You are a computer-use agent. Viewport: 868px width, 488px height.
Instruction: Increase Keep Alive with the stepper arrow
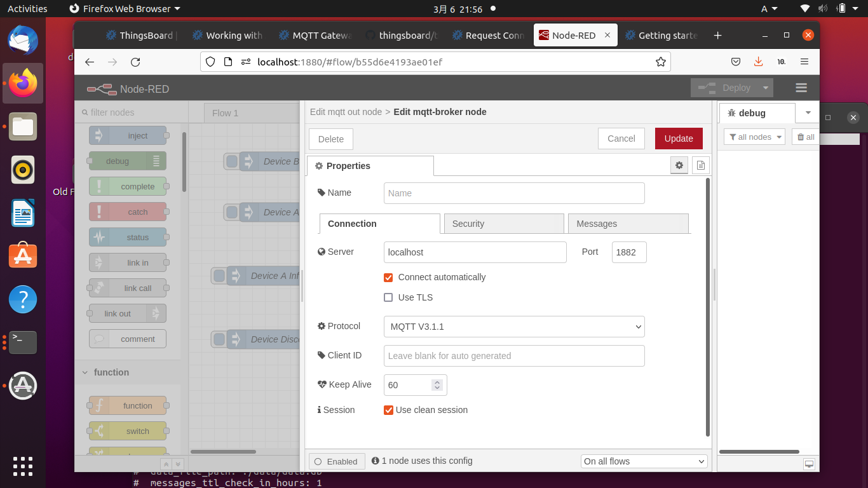pos(438,381)
